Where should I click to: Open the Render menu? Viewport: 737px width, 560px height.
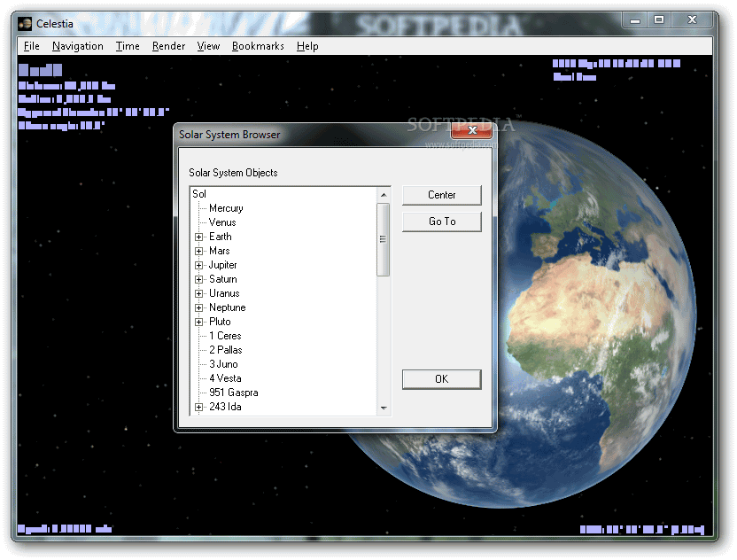[168, 46]
